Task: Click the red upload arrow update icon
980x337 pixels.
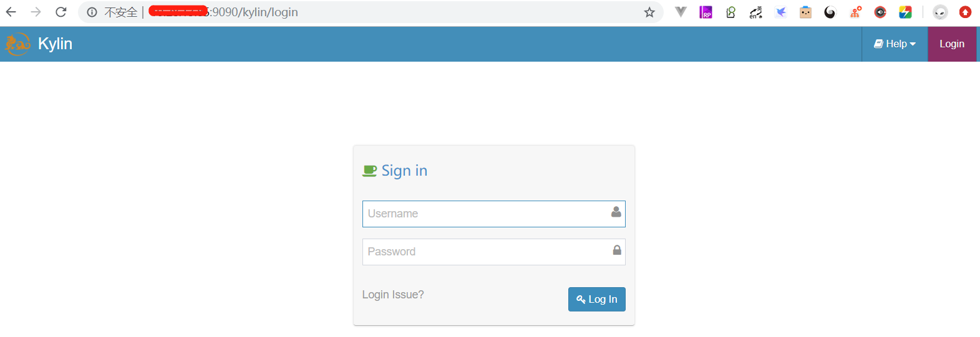Action: (965, 12)
